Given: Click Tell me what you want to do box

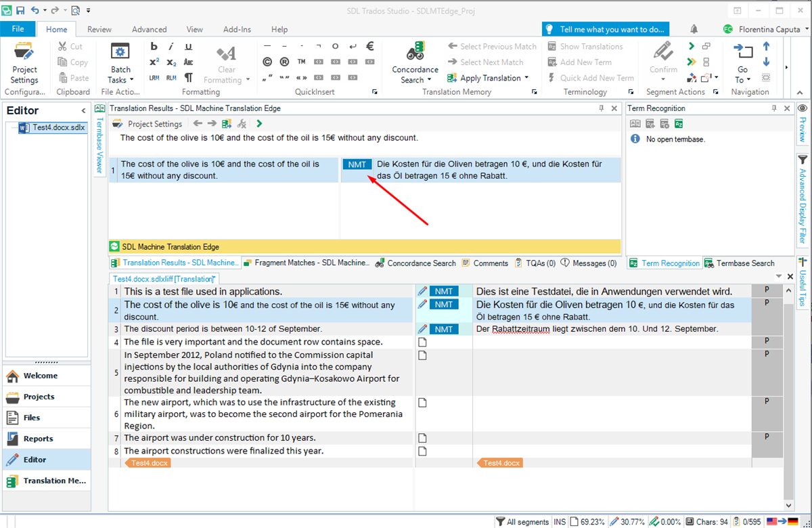Looking at the screenshot, I should [605, 29].
